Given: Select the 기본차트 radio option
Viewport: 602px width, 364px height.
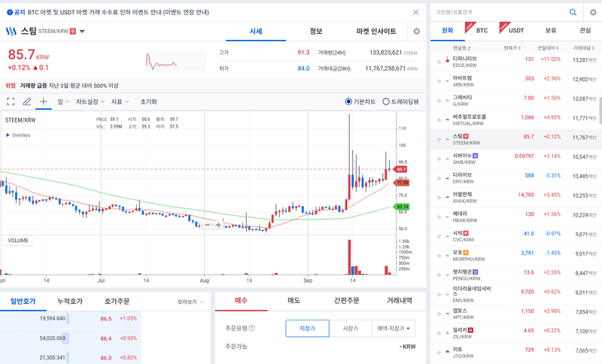Looking at the screenshot, I should [360, 102].
